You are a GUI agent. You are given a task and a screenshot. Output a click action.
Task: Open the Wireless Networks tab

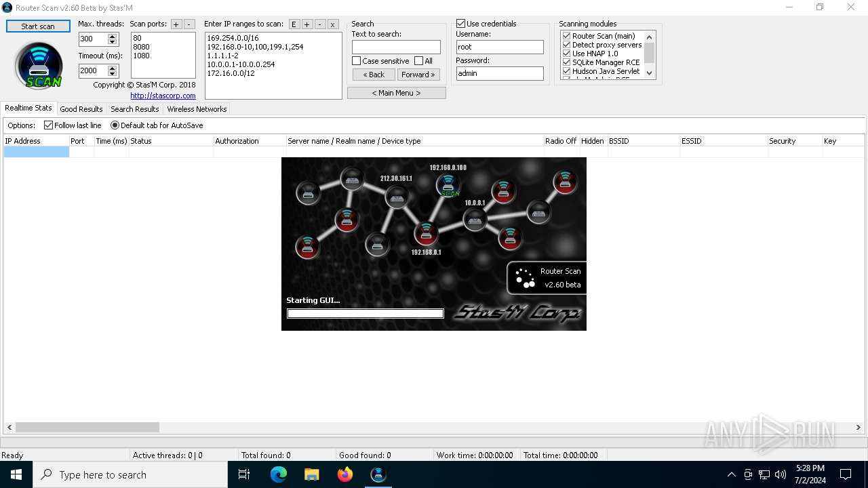coord(197,109)
